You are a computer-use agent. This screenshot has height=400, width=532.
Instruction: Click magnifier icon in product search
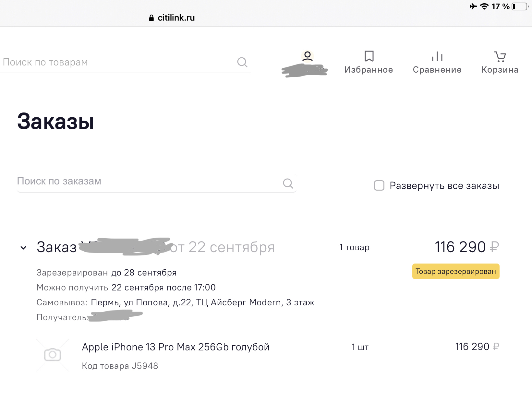pyautogui.click(x=242, y=62)
